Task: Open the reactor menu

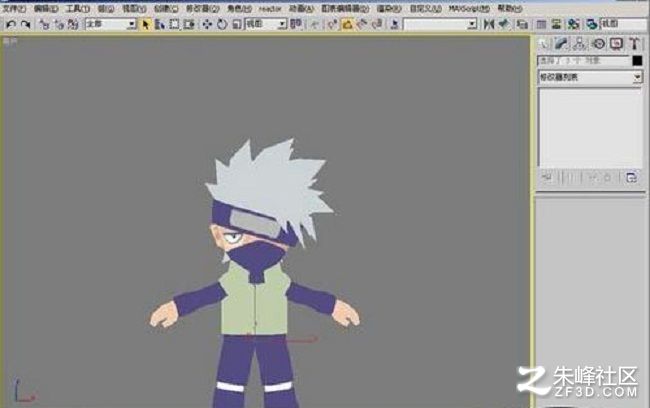Action: click(270, 8)
